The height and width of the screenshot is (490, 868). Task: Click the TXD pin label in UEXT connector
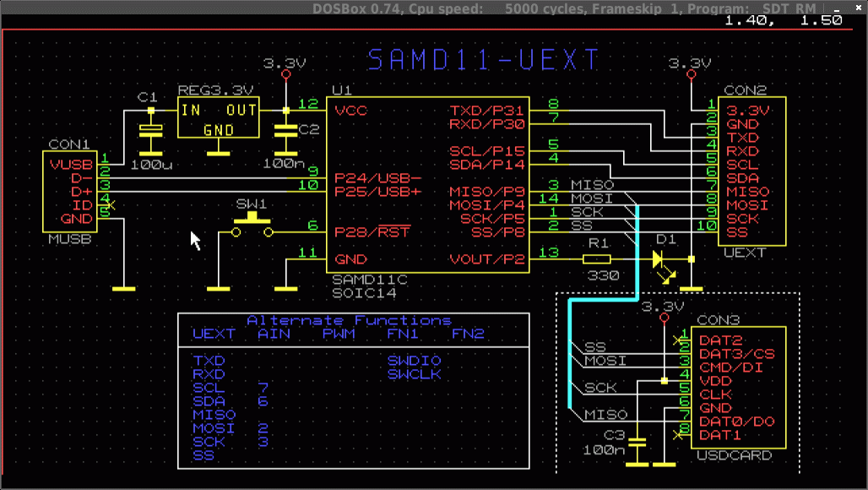tap(742, 138)
